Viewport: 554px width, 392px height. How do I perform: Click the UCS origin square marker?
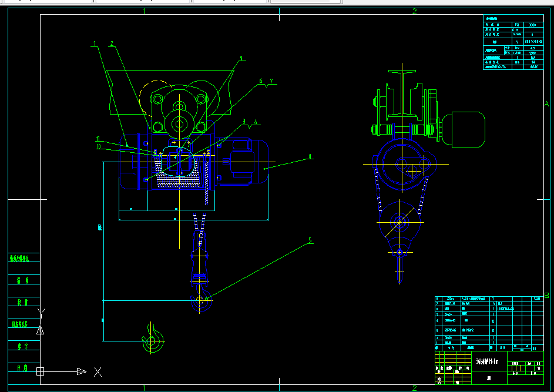[41, 371]
